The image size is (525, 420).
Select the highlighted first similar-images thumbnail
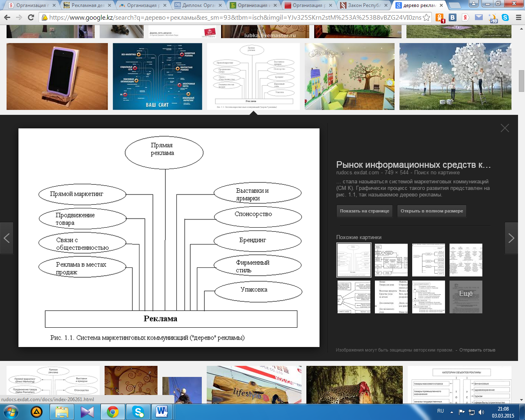pos(354,260)
